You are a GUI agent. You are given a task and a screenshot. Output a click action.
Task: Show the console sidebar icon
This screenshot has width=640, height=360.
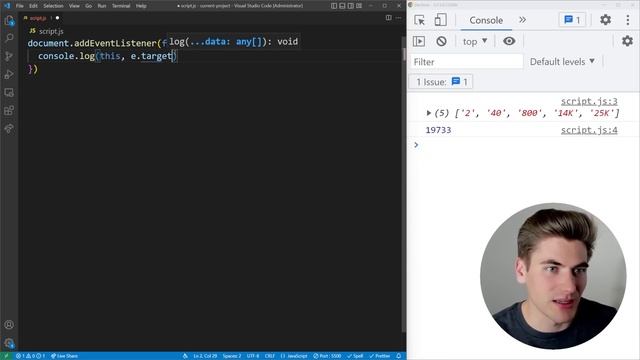click(x=419, y=41)
